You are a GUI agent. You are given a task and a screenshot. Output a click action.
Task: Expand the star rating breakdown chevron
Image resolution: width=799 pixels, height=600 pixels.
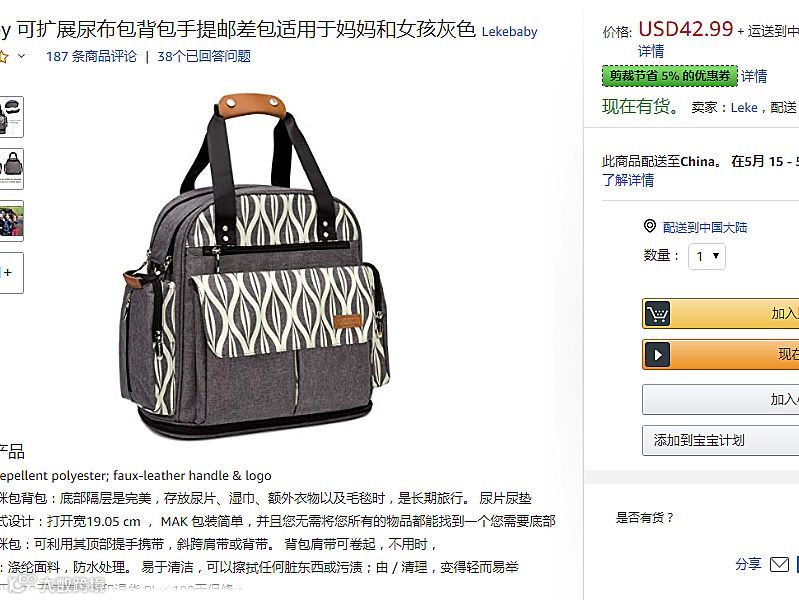[21, 56]
